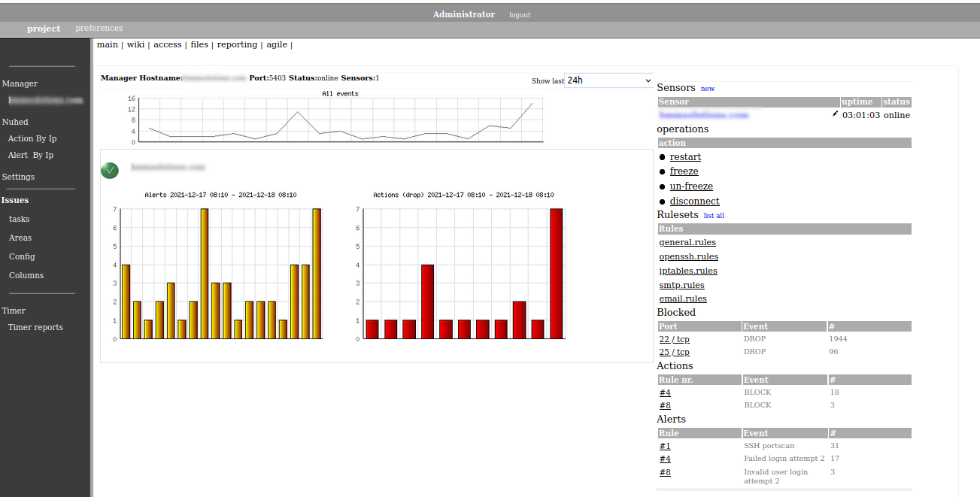980x497 pixels.
Task: Open openssh.rules ruleset
Action: (x=688, y=256)
